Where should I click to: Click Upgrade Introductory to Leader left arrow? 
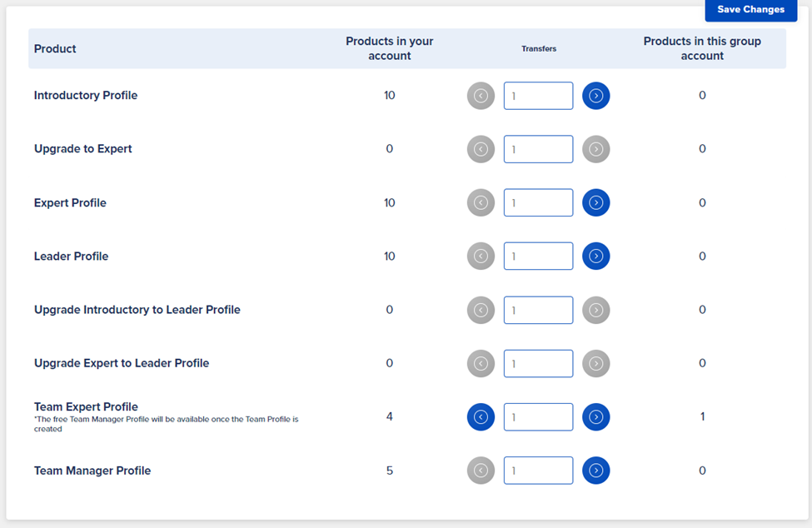coord(481,310)
